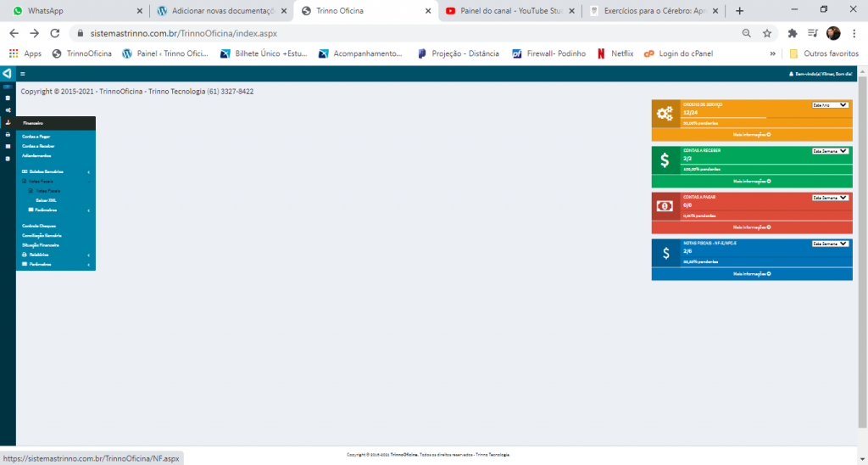Open Conciliação Bancária menu item

[x=42, y=236]
